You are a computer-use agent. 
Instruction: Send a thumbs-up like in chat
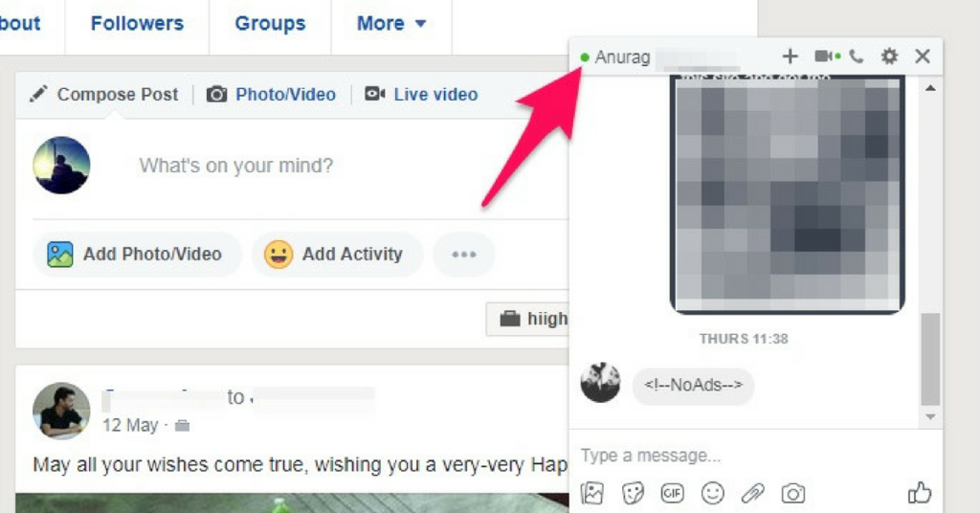[x=920, y=493]
